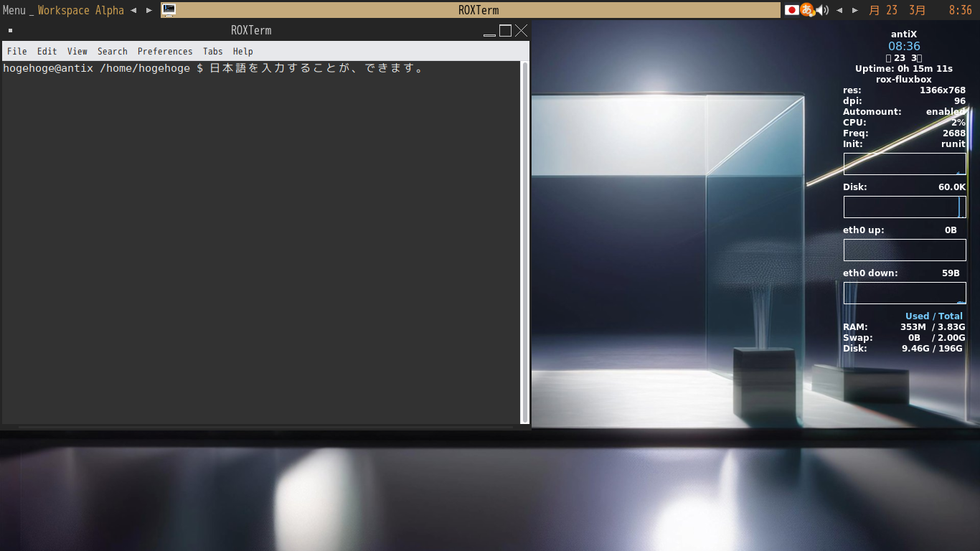Close the ROXTerm window

click(521, 30)
